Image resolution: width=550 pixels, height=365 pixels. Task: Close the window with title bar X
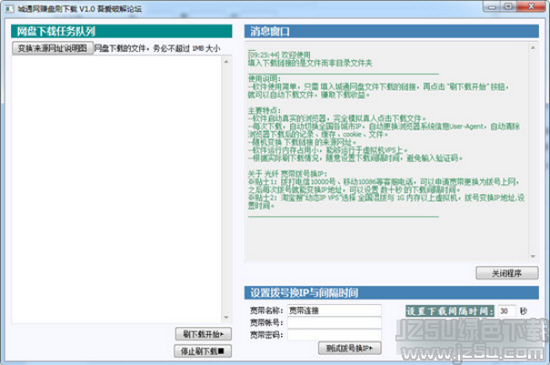(531, 7)
